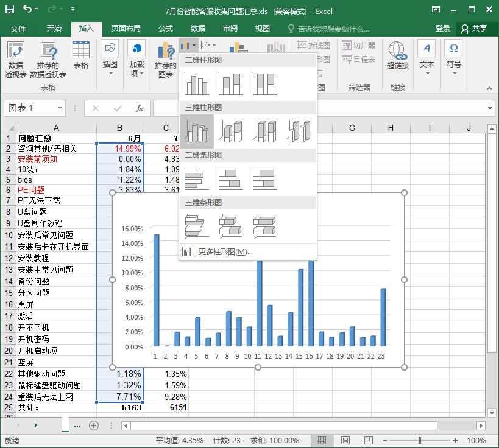The width and height of the screenshot is (499, 448).
Task: Enable Page Break Preview view
Action: click(367, 441)
